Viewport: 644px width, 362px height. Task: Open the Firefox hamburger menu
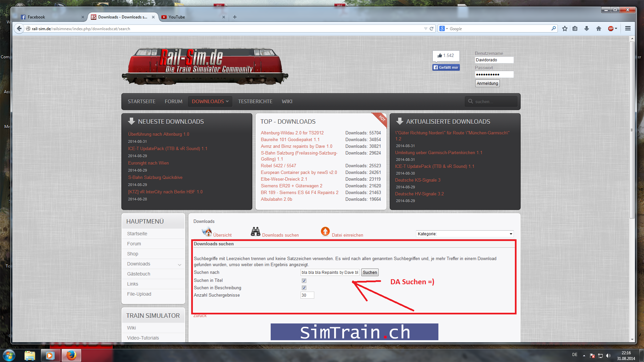click(x=628, y=28)
